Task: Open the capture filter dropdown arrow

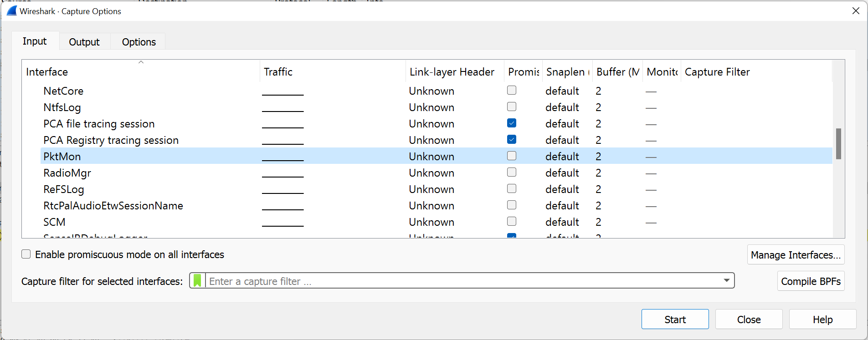Action: point(726,280)
